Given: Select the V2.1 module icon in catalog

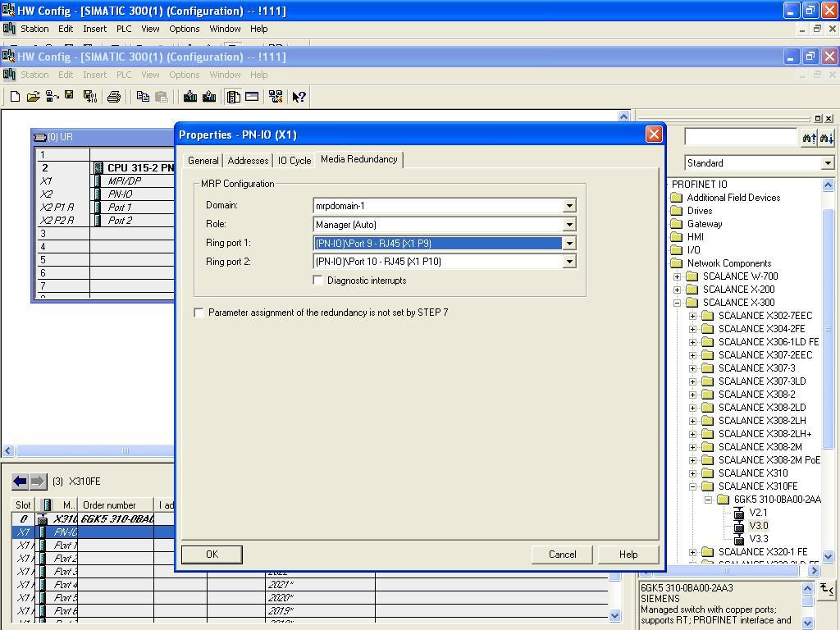Looking at the screenshot, I should click(739, 513).
